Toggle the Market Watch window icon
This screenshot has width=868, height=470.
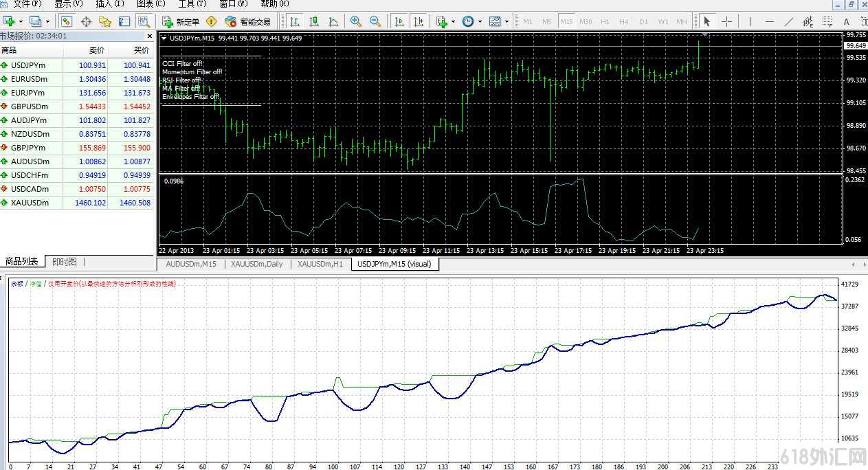(x=67, y=21)
